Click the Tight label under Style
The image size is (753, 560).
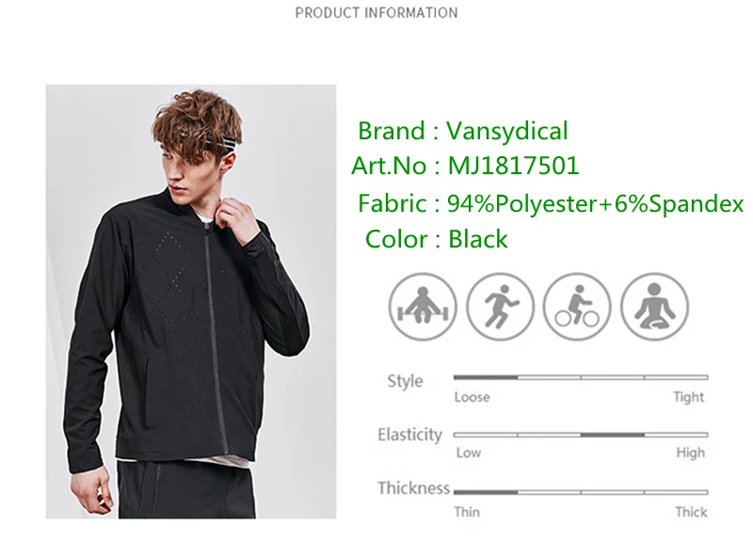tap(689, 397)
